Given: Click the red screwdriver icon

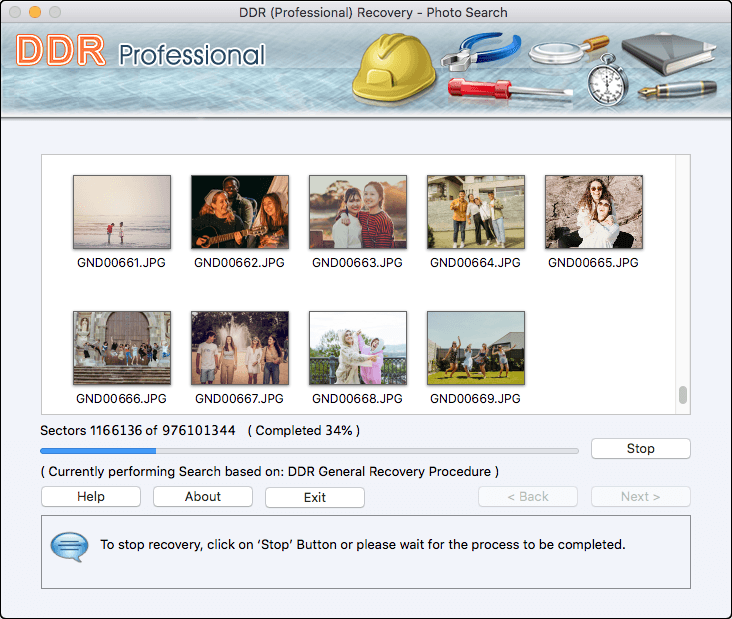Looking at the screenshot, I should tap(509, 89).
